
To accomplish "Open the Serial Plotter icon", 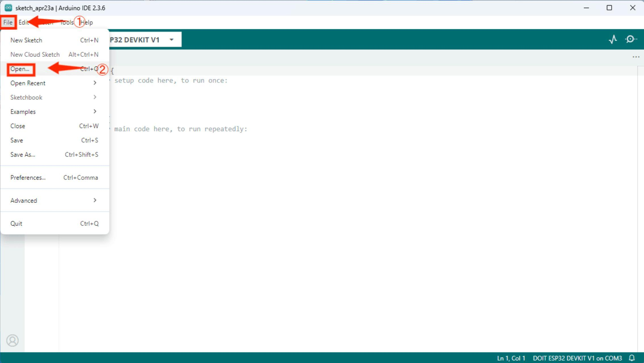I will click(613, 39).
